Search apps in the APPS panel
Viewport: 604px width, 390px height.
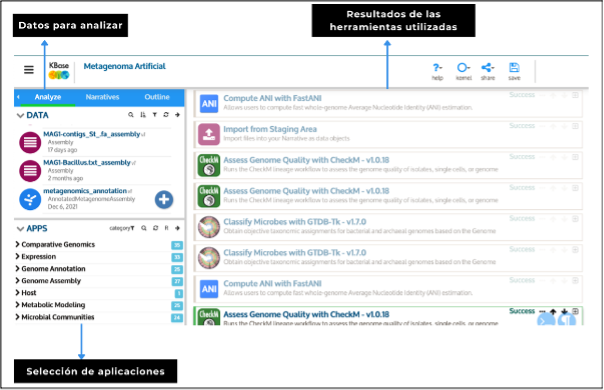point(144,228)
